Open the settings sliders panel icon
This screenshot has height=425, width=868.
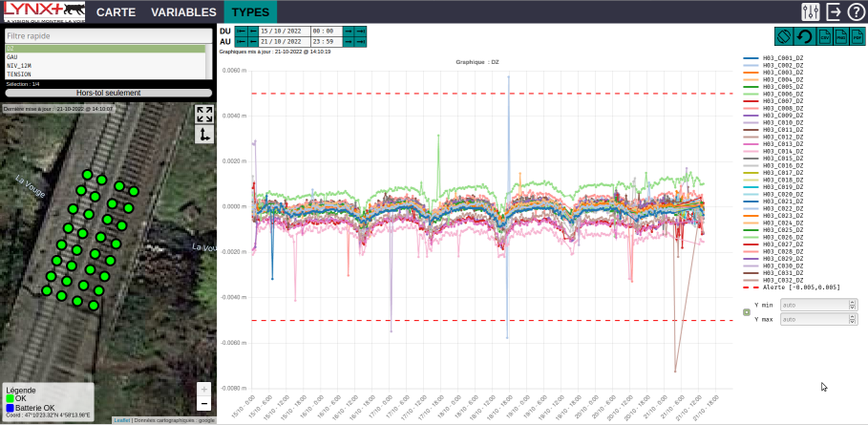pos(811,12)
